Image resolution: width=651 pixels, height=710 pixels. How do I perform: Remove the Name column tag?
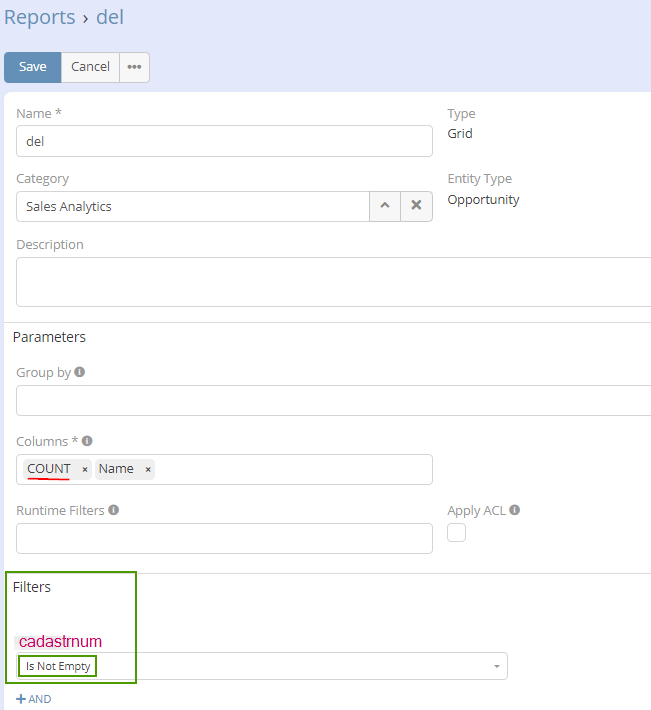pos(148,470)
